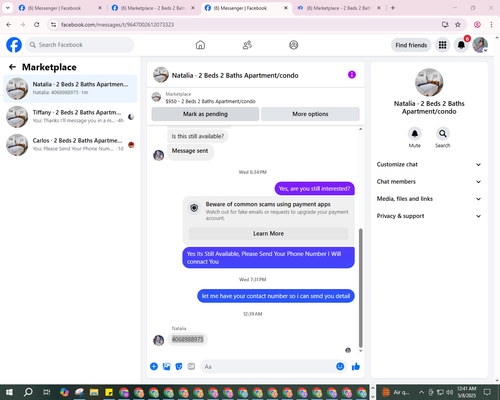Click Natalia's large profile thumbnail in right panel
This screenshot has height=400, width=500.
[429, 83]
